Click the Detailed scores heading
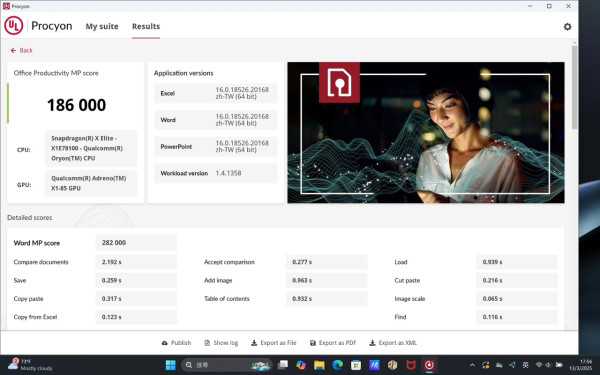Image resolution: width=600 pixels, height=375 pixels. click(29, 218)
